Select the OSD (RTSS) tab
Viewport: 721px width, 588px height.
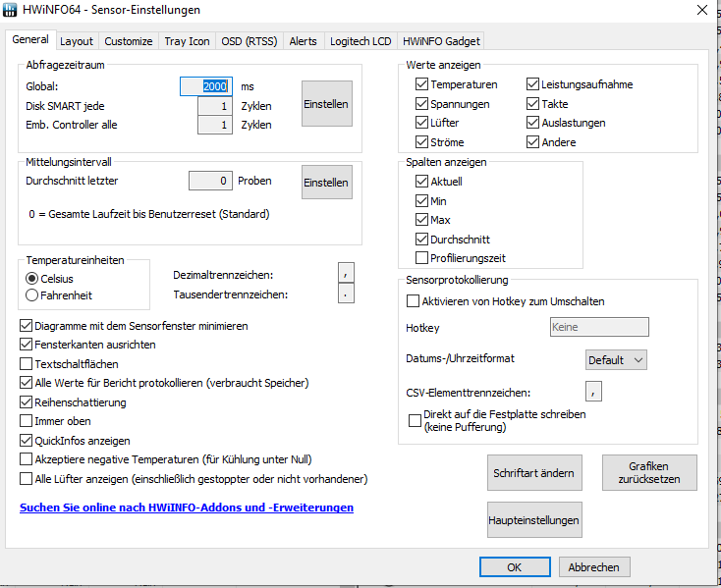[x=250, y=41]
